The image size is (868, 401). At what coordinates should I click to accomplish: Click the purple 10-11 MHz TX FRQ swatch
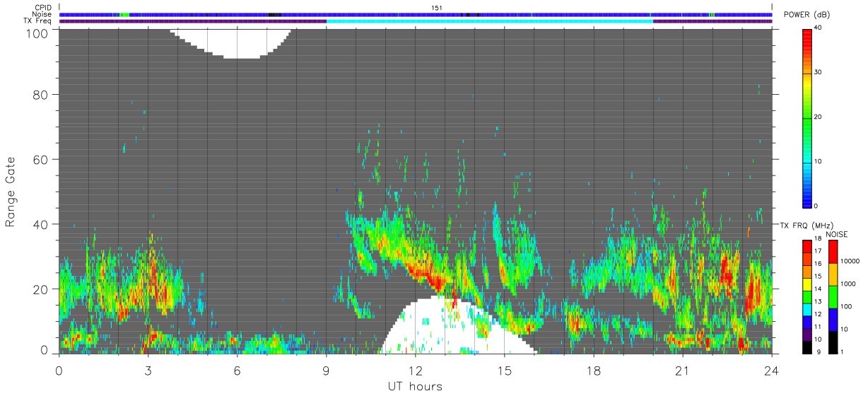[807, 335]
